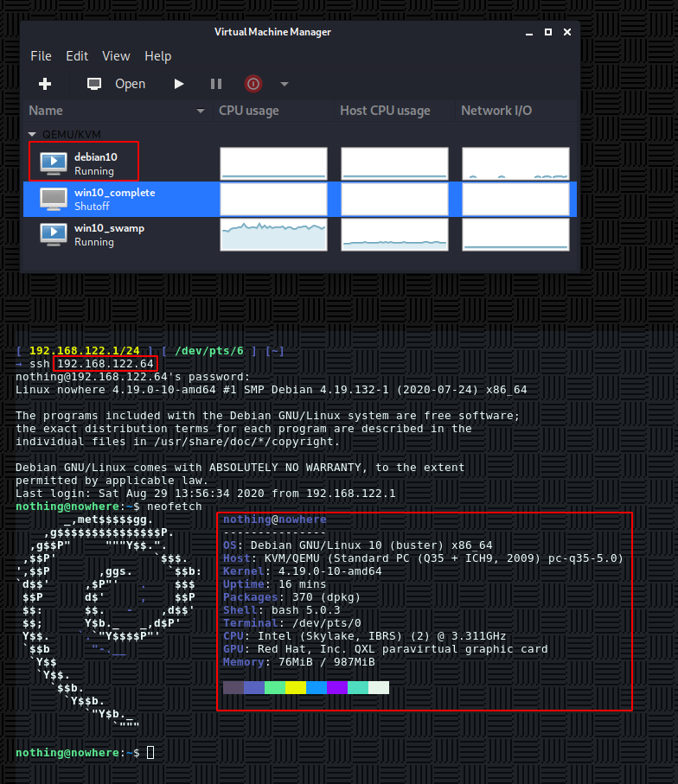Click the debian10 running monitor icon
This screenshot has width=678, height=784.
click(54, 163)
